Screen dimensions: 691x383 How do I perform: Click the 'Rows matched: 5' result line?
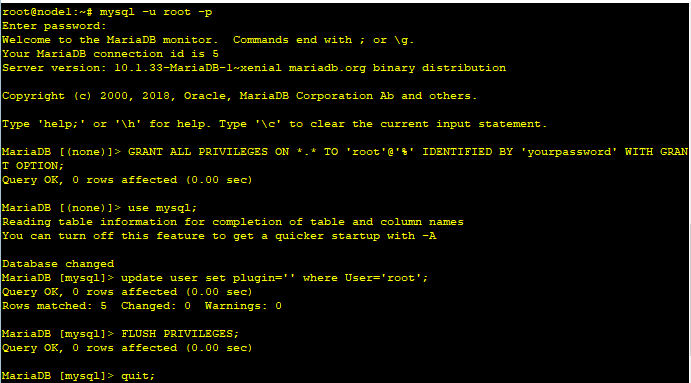pyautogui.click(x=141, y=306)
